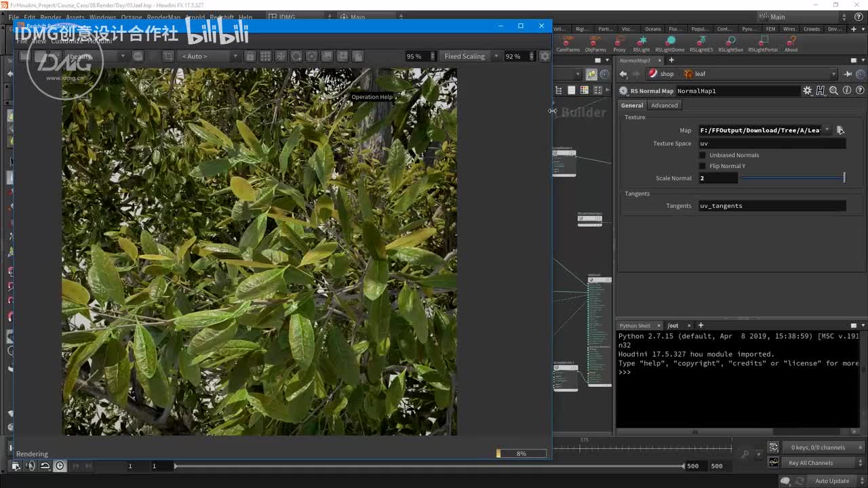The width and height of the screenshot is (868, 488).
Task: Expand the Auto resolution dropdown
Action: pos(210,56)
